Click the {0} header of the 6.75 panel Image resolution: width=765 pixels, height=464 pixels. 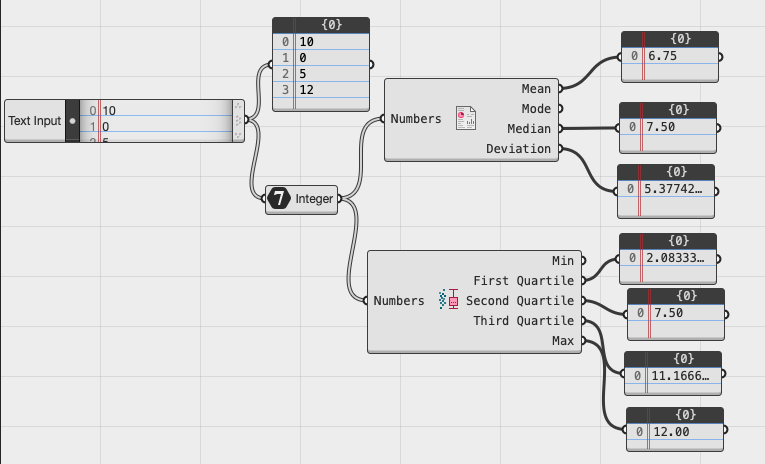click(x=670, y=39)
